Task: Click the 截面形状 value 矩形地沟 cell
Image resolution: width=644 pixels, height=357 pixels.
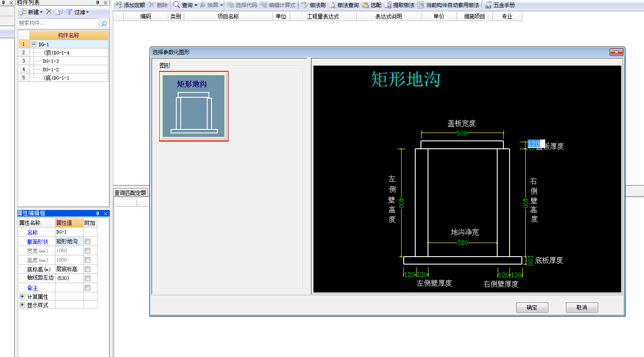Action: point(69,242)
